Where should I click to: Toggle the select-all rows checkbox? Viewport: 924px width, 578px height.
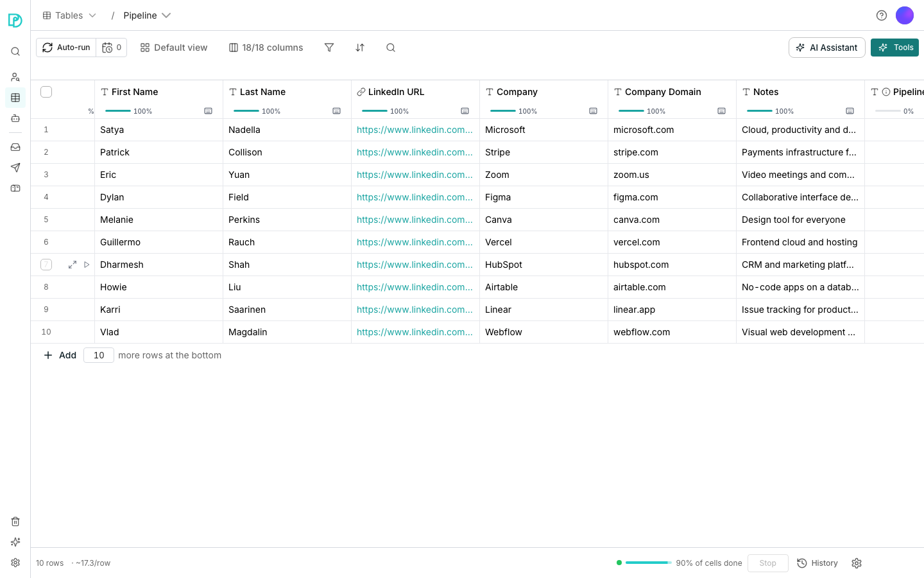coord(46,92)
